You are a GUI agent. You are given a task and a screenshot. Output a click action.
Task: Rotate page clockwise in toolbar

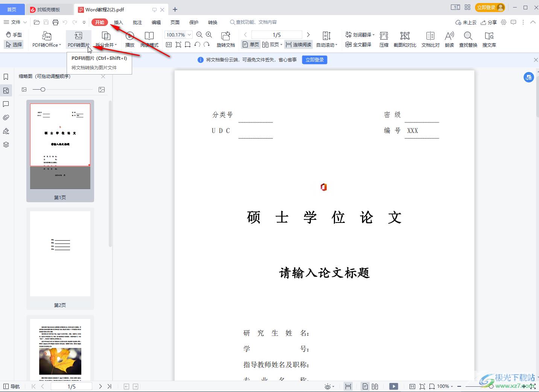207,44
